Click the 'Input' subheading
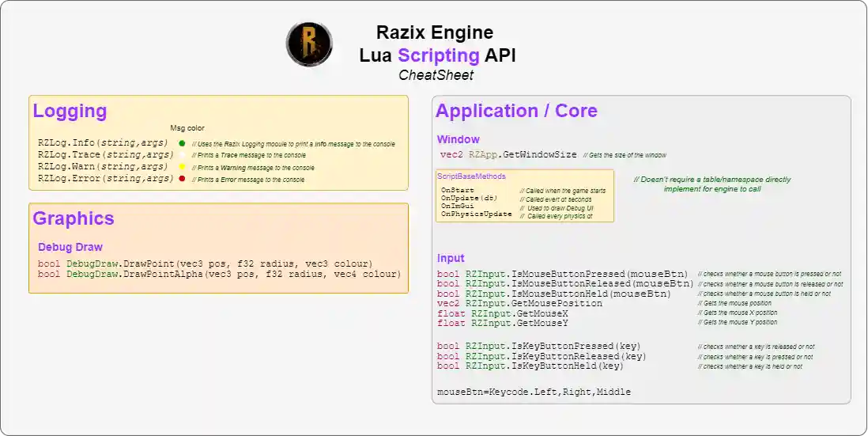 pos(451,258)
